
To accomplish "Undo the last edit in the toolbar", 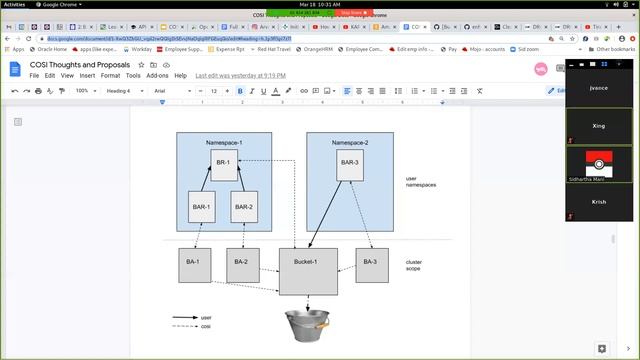I will pyautogui.click(x=15, y=91).
